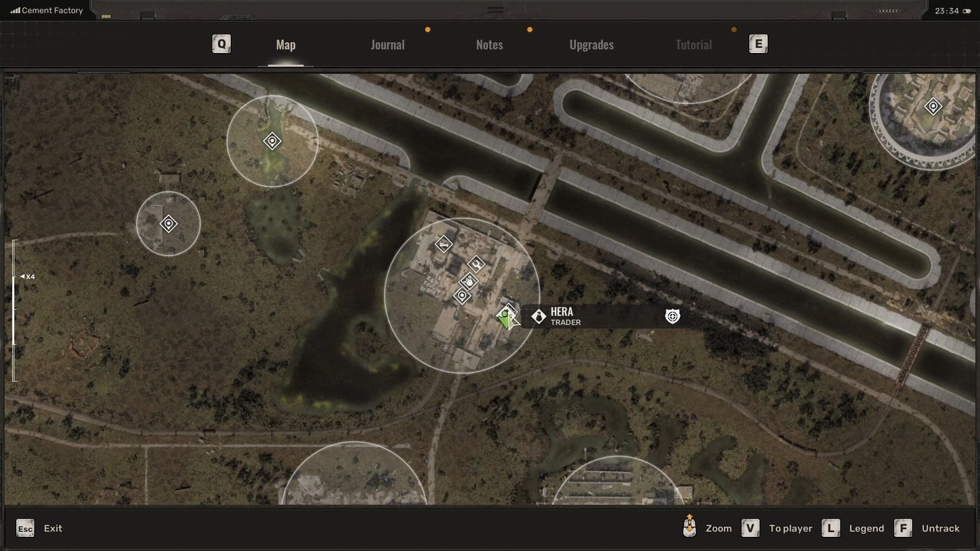Click the green player position arrow
The image size is (980, 551).
[505, 319]
